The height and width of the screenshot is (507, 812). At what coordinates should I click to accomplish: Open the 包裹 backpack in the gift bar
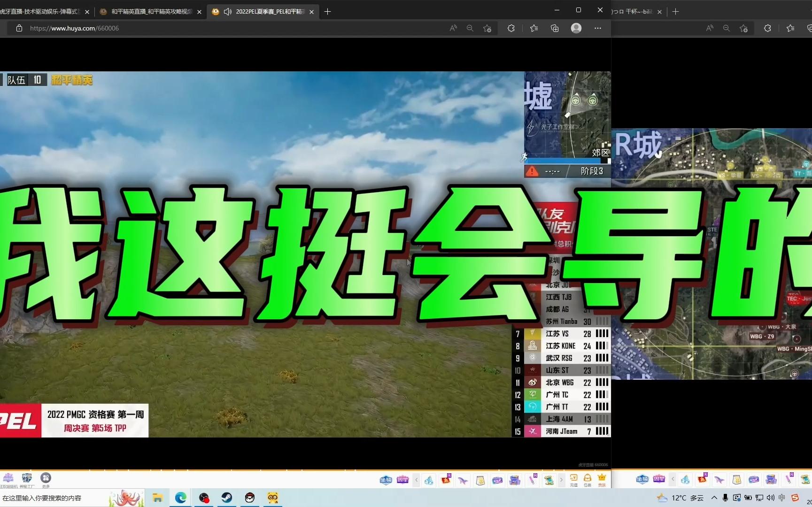click(588, 480)
